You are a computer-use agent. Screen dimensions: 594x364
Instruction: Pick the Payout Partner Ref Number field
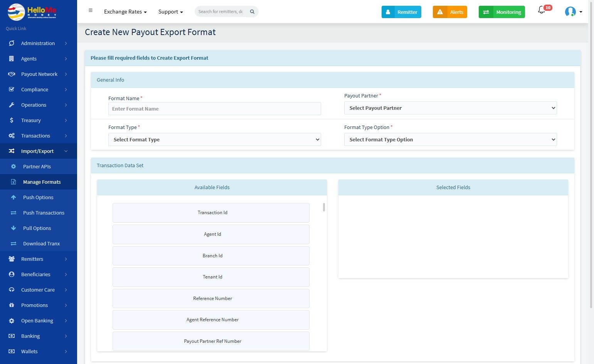tap(211, 341)
